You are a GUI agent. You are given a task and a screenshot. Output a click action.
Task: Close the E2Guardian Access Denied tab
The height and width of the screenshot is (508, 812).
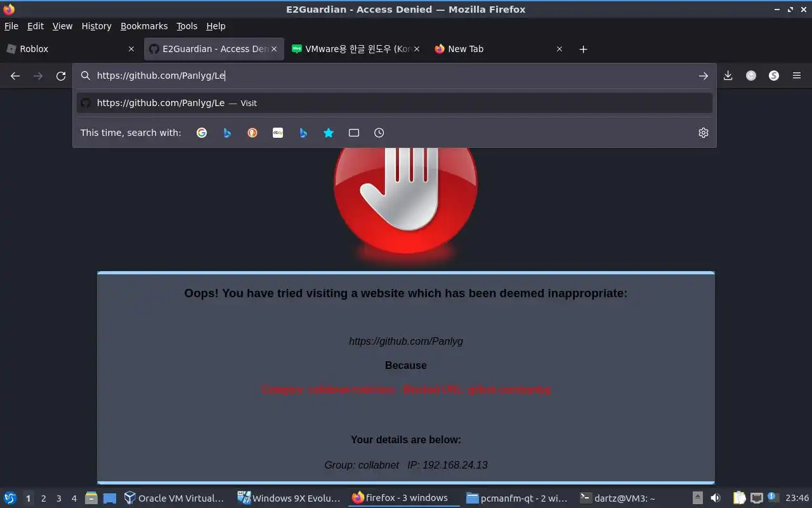point(274,49)
